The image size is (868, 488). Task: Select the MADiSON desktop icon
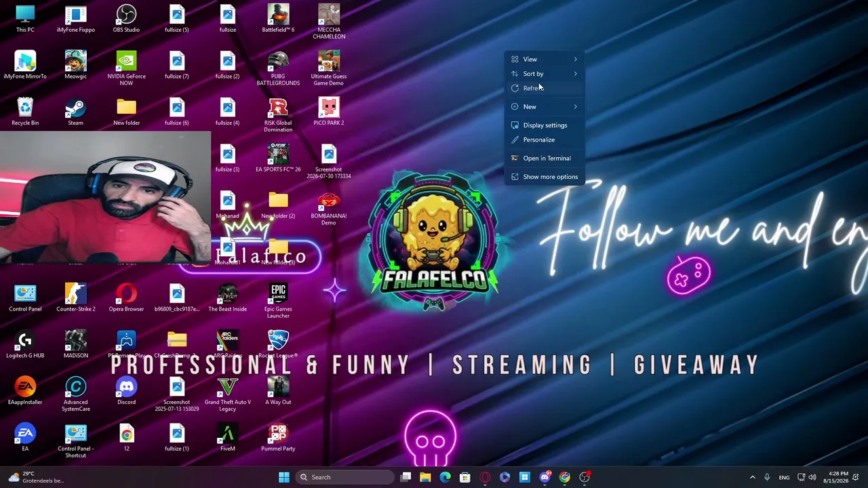pyautogui.click(x=76, y=345)
